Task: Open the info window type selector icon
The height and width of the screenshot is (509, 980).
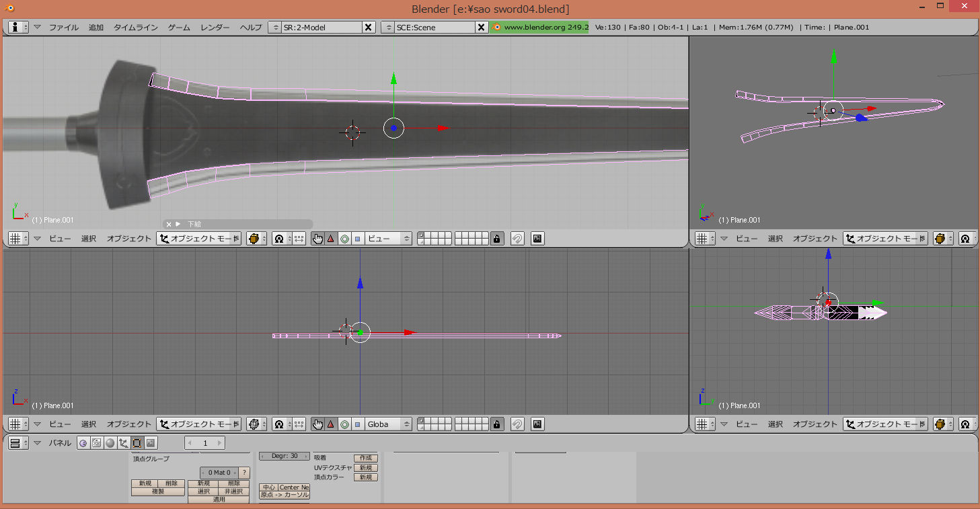Action: tap(19, 28)
